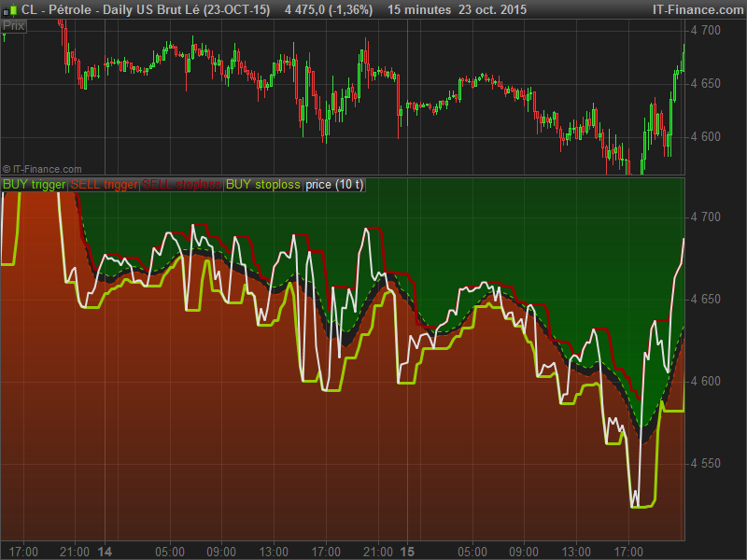Open the Prix panel label
Viewport: 747px width, 560px height.
(x=13, y=26)
